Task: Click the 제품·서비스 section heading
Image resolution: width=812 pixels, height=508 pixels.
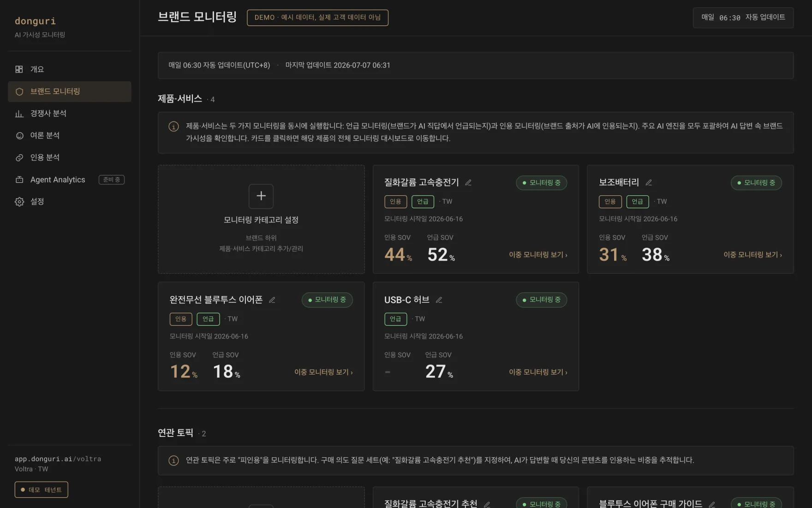Action: click(180, 99)
